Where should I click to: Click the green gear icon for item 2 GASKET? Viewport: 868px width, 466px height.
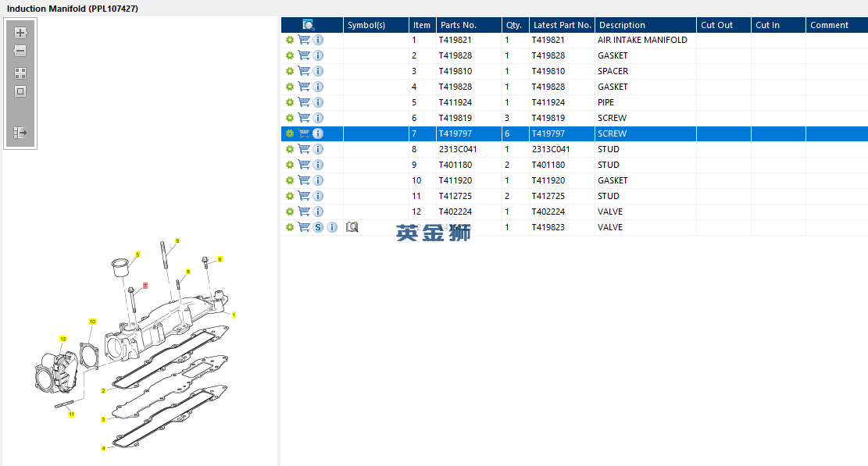(290, 55)
